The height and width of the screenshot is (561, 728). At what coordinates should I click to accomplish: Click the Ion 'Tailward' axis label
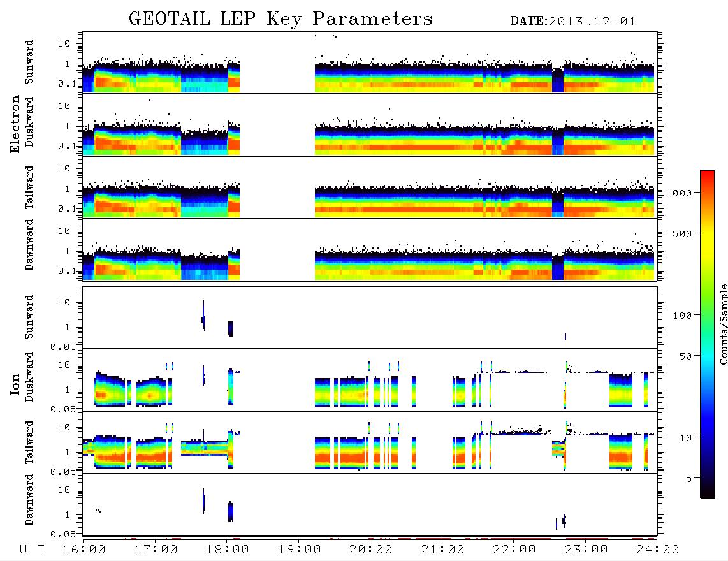point(29,442)
